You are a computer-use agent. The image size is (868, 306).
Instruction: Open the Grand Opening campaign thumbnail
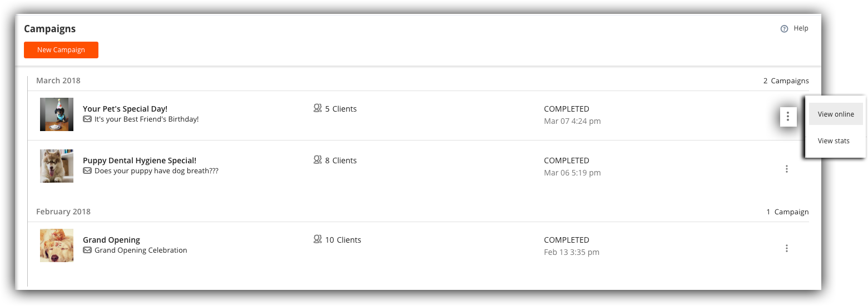pyautogui.click(x=57, y=245)
